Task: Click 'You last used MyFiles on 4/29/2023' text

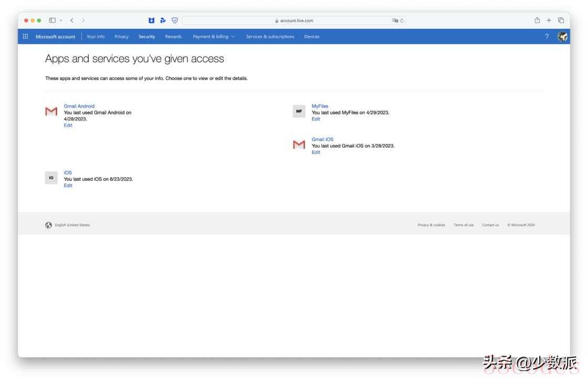Action: [x=350, y=112]
